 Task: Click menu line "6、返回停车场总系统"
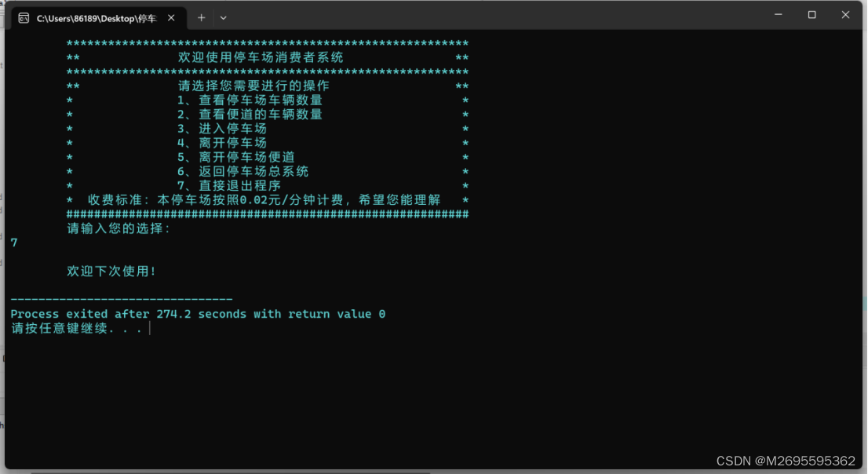click(243, 172)
